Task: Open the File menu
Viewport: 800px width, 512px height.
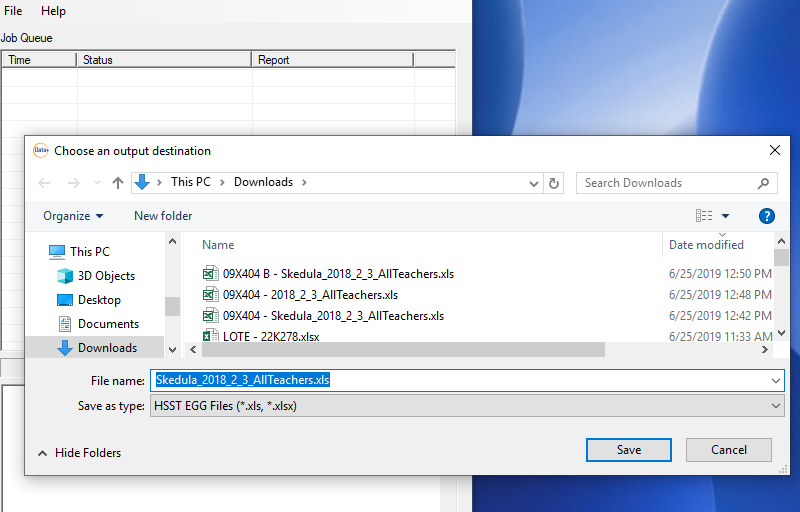Action: click(x=13, y=11)
